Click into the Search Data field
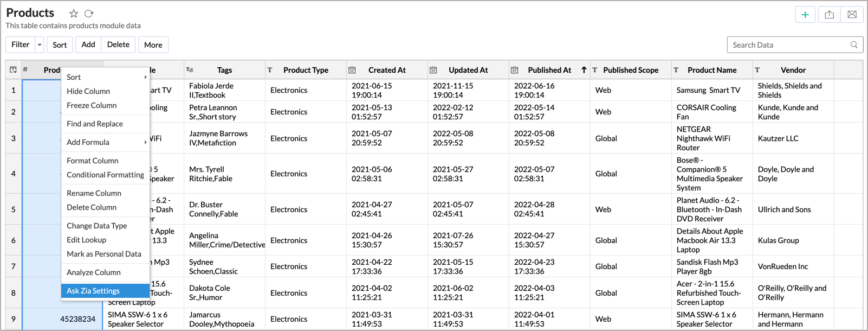 pyautogui.click(x=788, y=45)
